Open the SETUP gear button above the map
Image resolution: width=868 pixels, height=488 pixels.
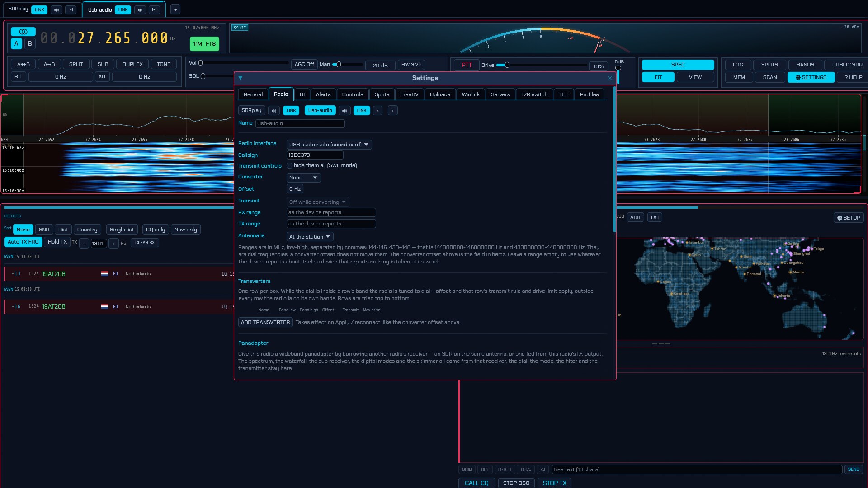point(849,218)
